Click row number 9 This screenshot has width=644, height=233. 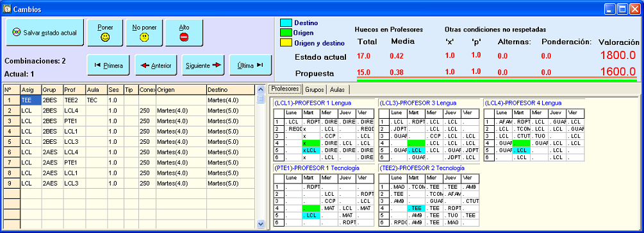(12, 183)
